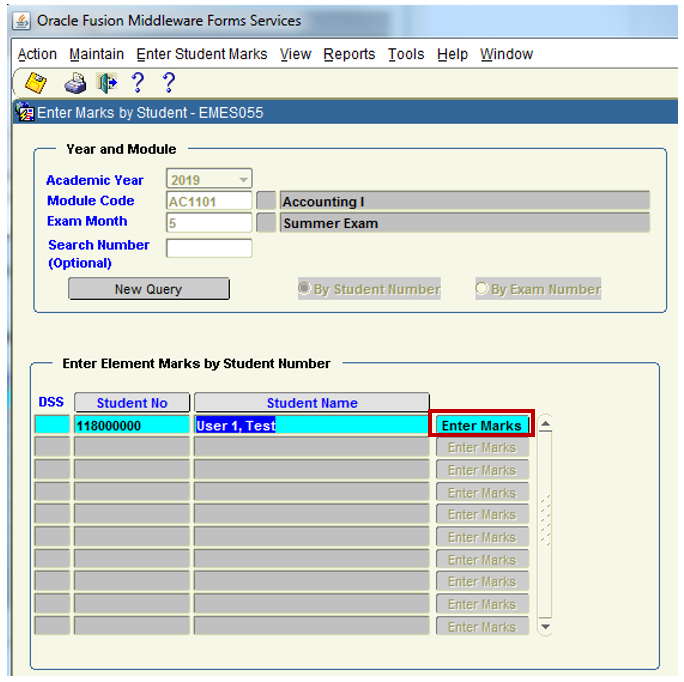
Task: Click the Student Name column header
Action: coord(311,403)
